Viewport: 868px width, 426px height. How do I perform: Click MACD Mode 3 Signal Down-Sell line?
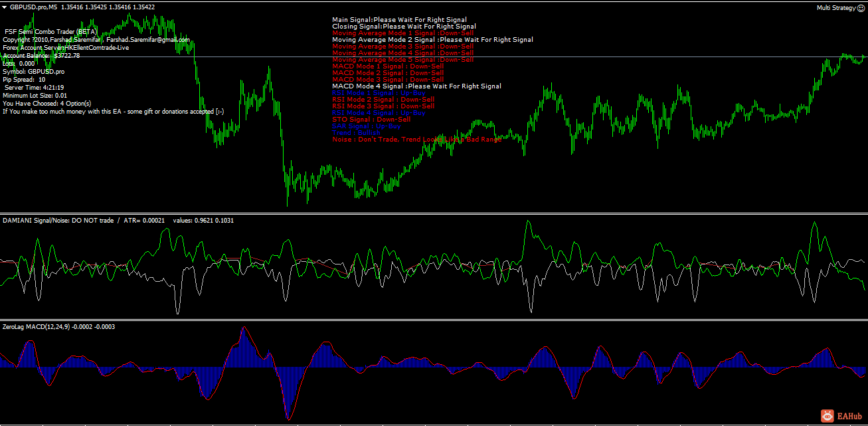pyautogui.click(x=388, y=80)
